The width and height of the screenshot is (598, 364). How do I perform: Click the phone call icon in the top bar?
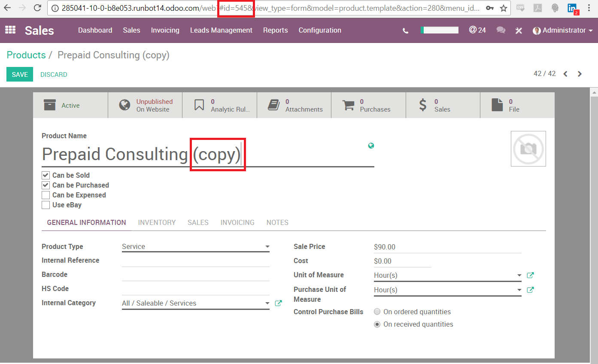[x=405, y=30]
